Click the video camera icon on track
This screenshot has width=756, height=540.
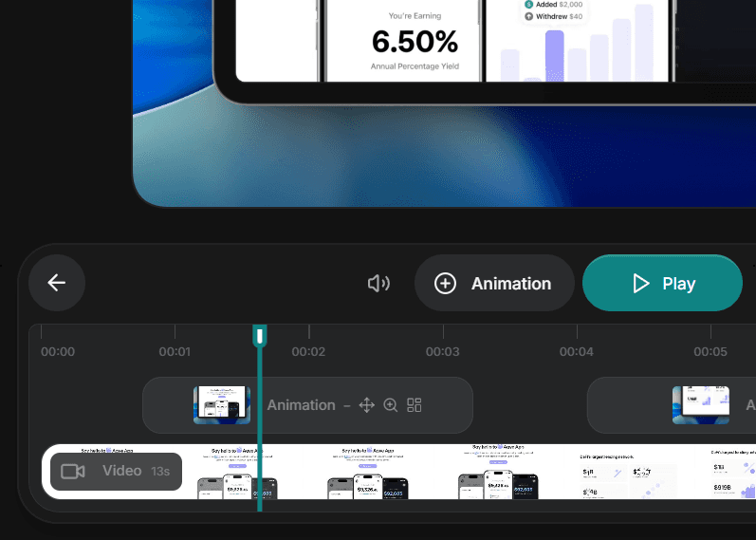(73, 472)
